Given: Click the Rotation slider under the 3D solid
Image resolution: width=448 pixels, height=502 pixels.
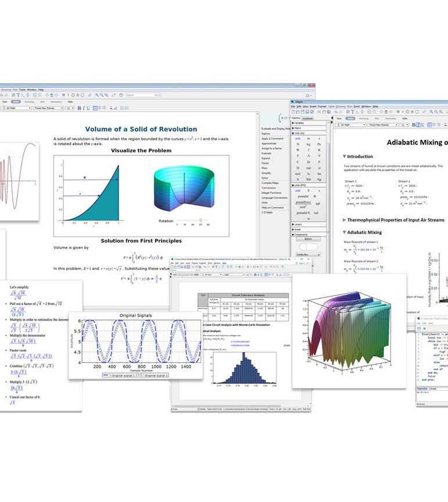Looking at the screenshot, I should (192, 220).
